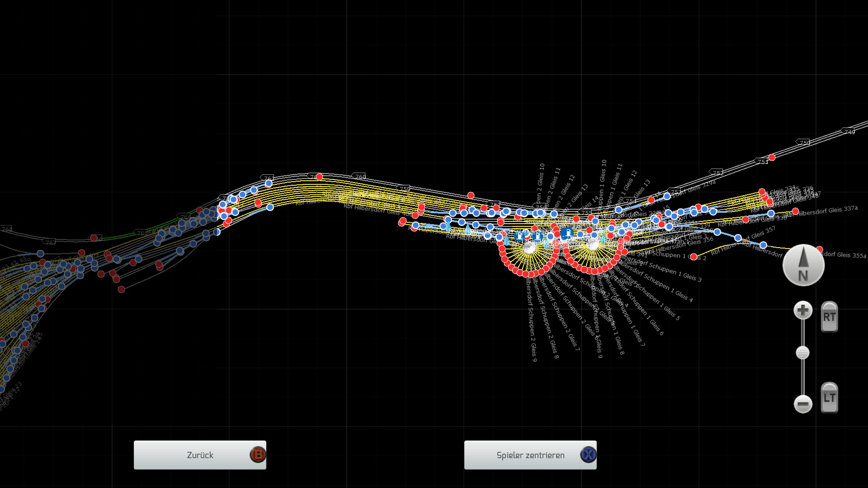Screen dimensions: 868x488
Task: Click the RT trigger icon
Action: 829,317
